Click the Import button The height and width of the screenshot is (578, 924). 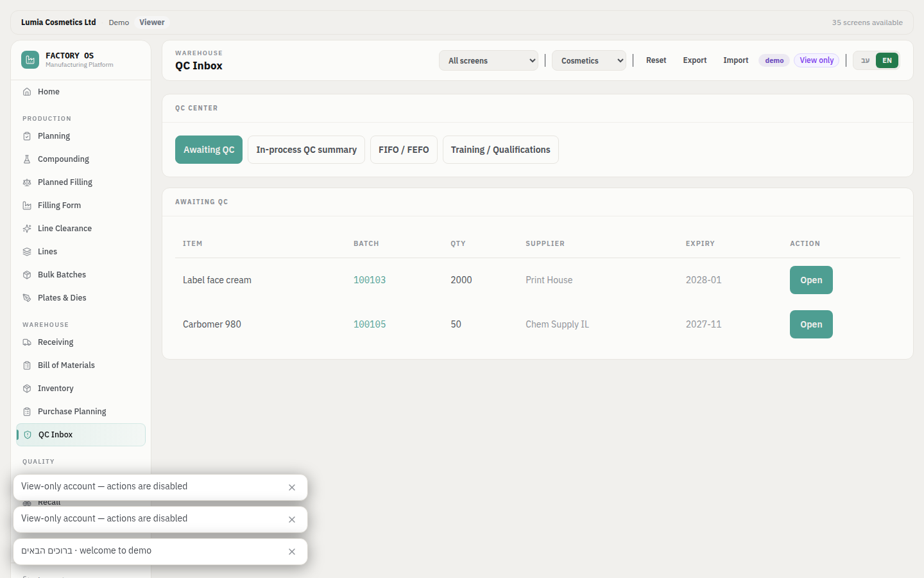[735, 60]
